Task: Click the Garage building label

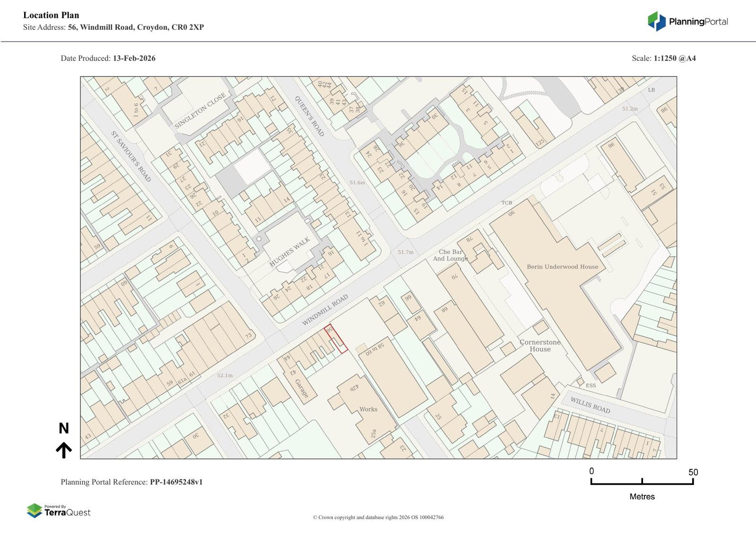Action: coord(301,388)
